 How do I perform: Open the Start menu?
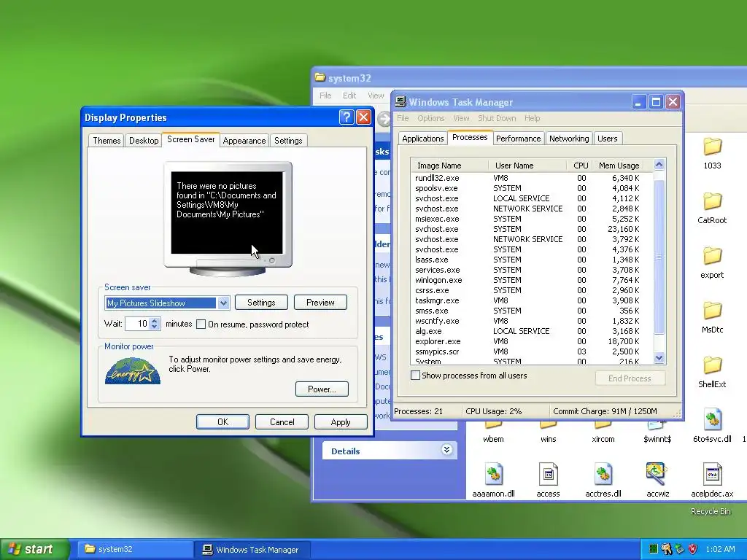[x=35, y=549]
